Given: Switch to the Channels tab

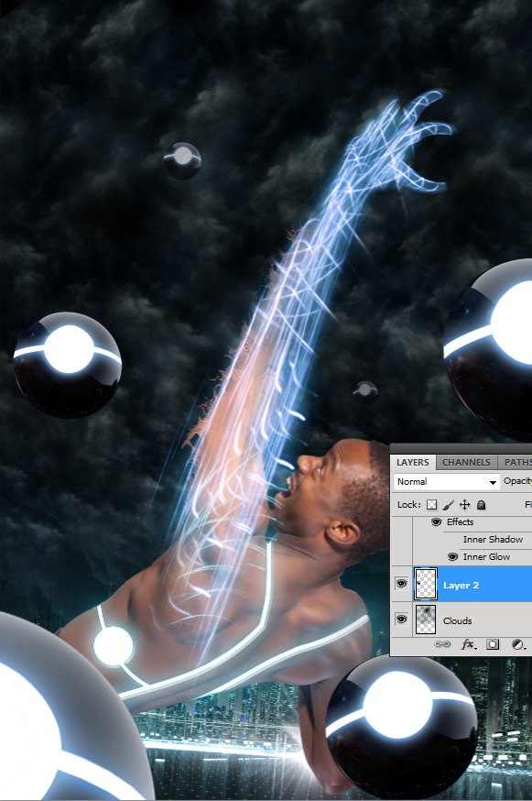Looking at the screenshot, I should coord(466,462).
